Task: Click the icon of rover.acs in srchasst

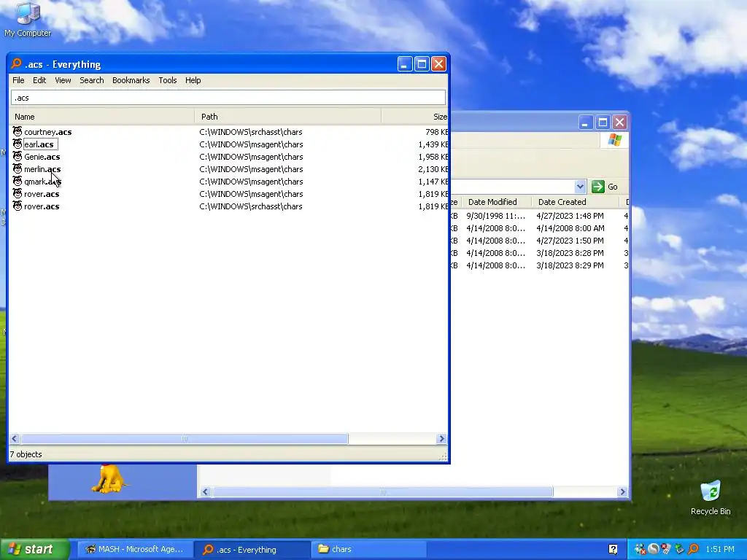Action: click(18, 206)
